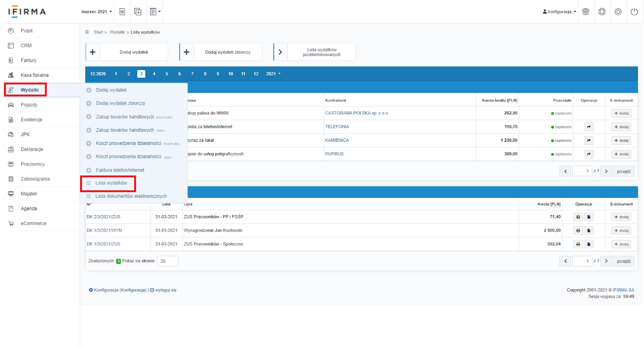This screenshot has width=644, height=346.
Task: Switch to month 4 tab
Action: click(x=154, y=74)
